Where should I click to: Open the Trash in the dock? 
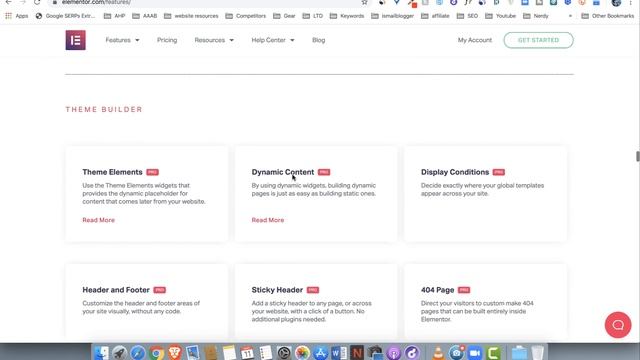538,352
